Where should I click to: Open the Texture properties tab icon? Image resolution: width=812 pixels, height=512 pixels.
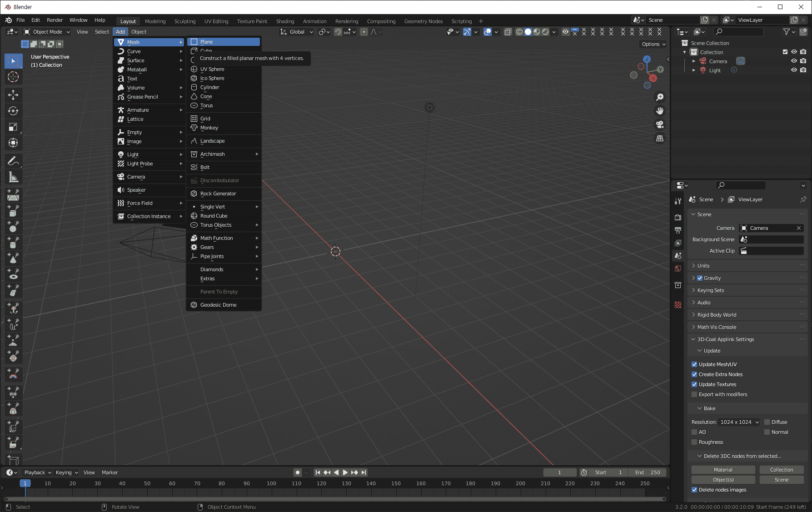point(678,305)
